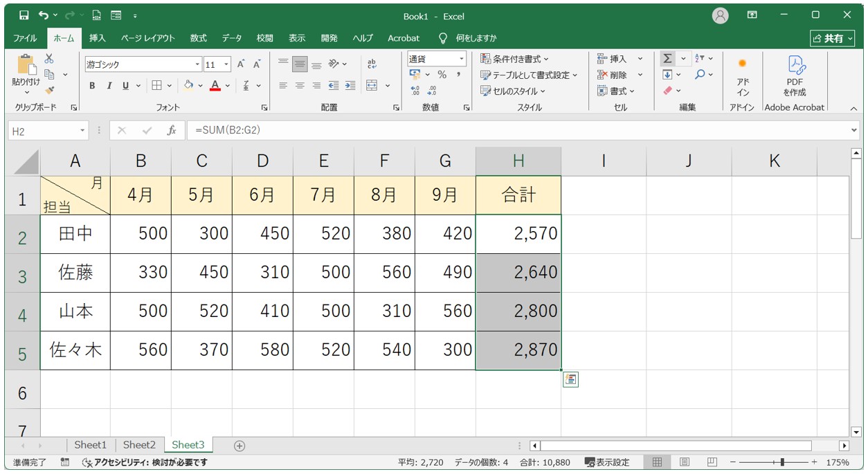The image size is (868, 474).
Task: Click the Copy icon
Action: 49,74
